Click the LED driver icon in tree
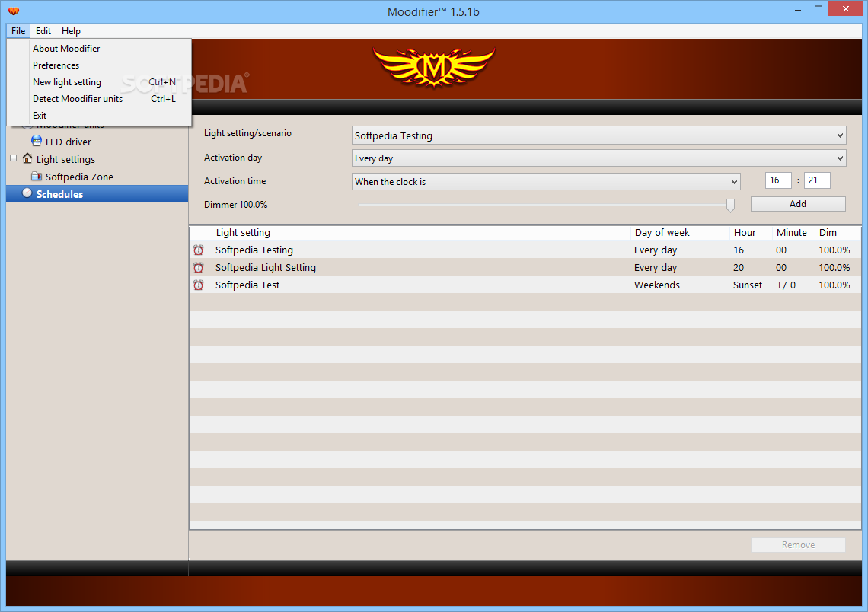868x612 pixels. click(x=37, y=141)
